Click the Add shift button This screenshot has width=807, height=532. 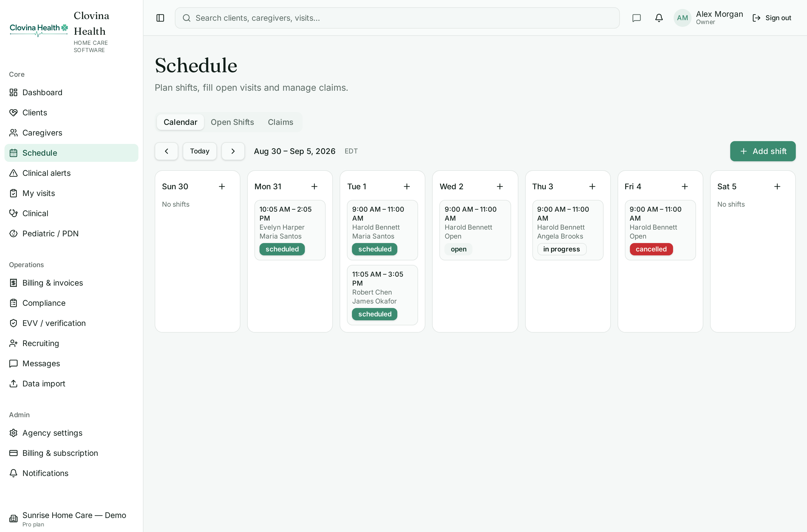763,151
